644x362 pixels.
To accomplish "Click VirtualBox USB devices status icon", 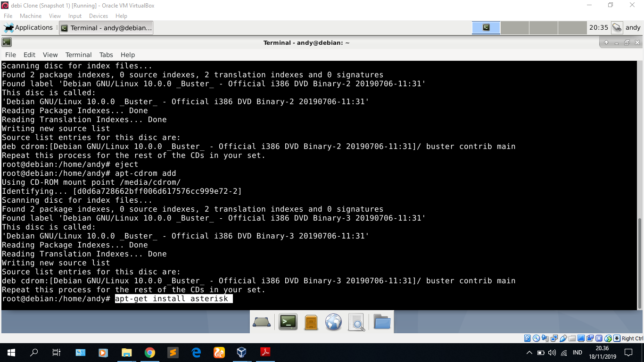I will [563, 338].
